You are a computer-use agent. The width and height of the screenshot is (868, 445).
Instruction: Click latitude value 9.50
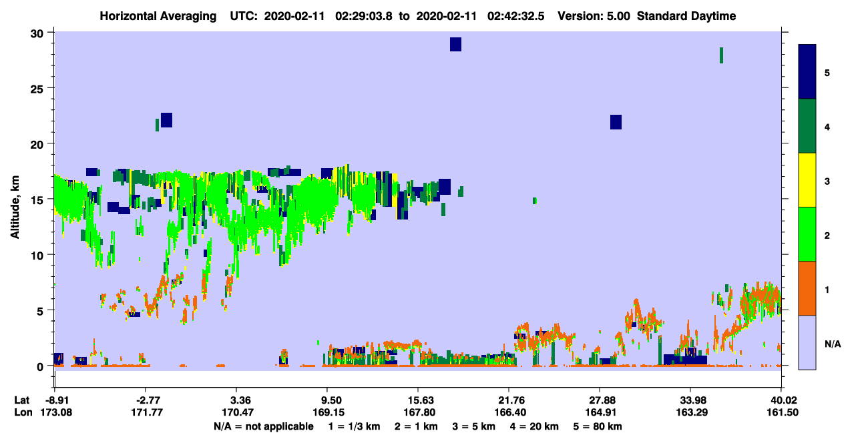332,400
